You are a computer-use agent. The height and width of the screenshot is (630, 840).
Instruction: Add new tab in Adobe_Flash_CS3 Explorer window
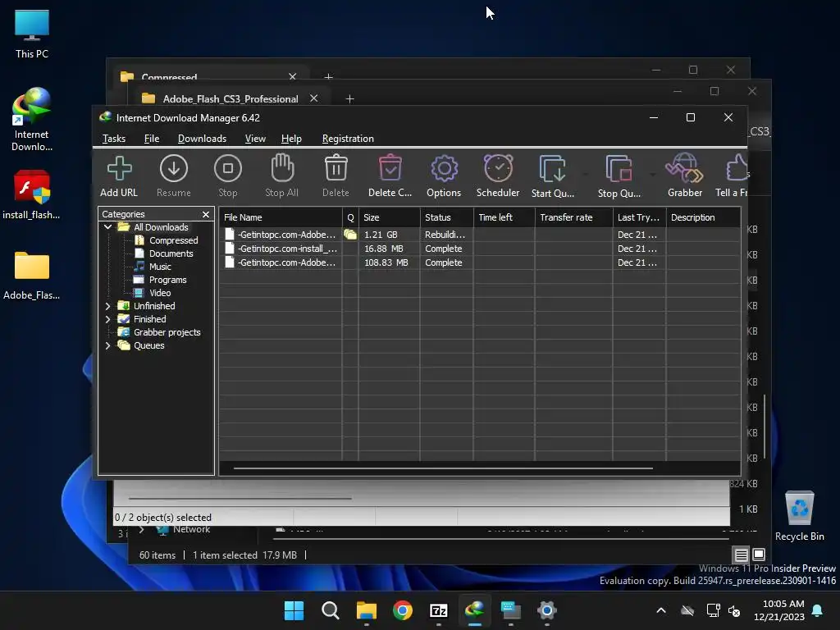point(349,99)
